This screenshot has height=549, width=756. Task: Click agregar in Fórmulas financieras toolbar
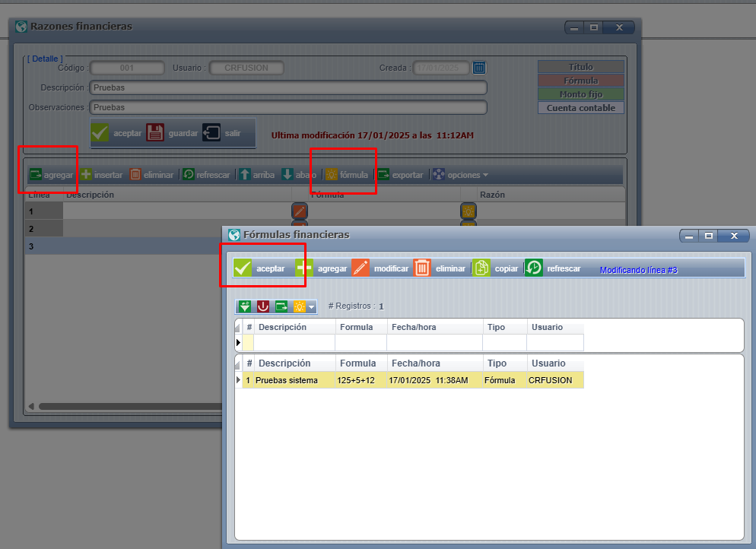point(322,268)
